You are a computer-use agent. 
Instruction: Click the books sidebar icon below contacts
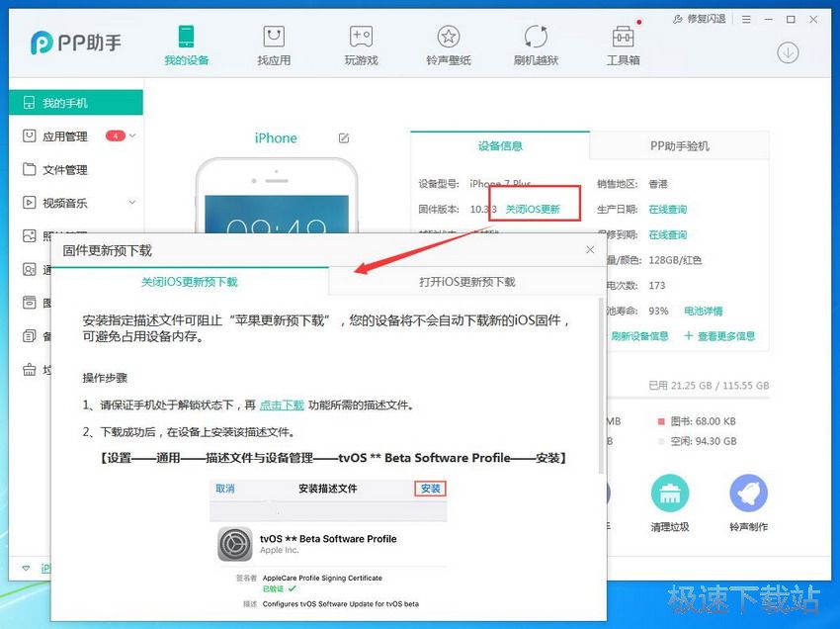tap(29, 303)
